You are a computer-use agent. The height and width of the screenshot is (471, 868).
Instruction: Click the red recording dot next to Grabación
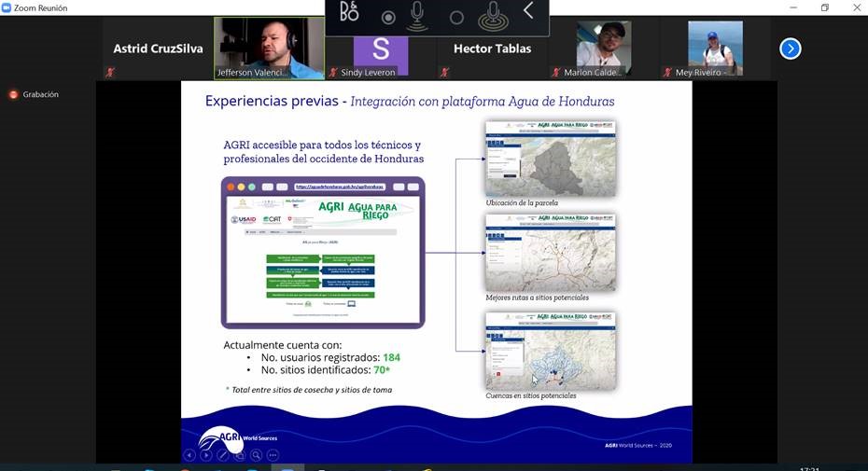point(13,94)
